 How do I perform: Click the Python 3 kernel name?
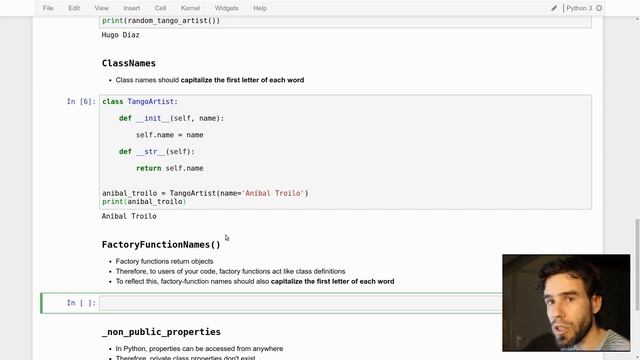click(x=579, y=8)
